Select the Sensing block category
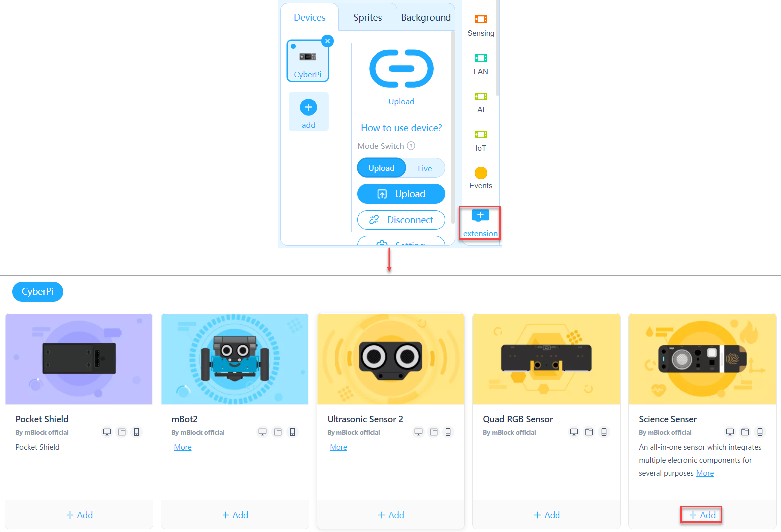Image resolution: width=781 pixels, height=532 pixels. tap(480, 25)
